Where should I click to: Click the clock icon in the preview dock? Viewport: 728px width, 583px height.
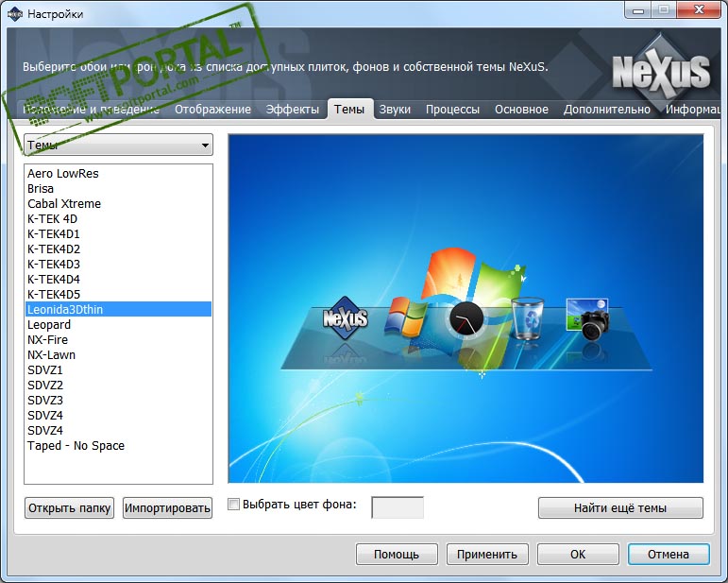point(466,318)
